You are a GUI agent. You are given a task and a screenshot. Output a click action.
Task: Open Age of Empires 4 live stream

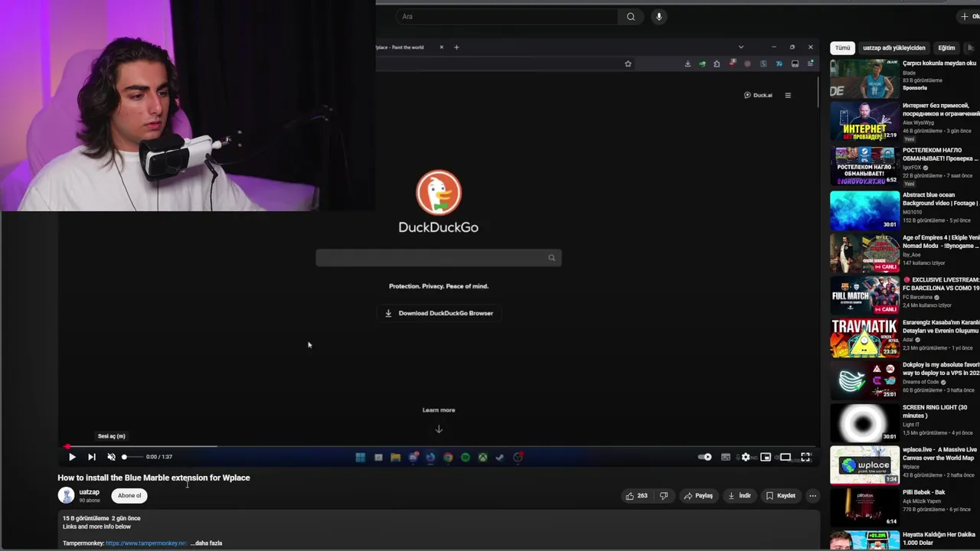coord(864,253)
